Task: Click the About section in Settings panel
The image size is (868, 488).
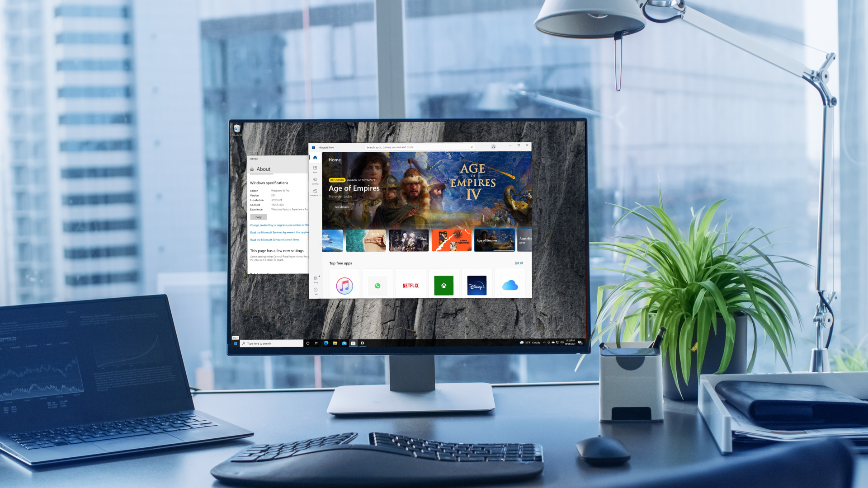Action: (x=264, y=169)
